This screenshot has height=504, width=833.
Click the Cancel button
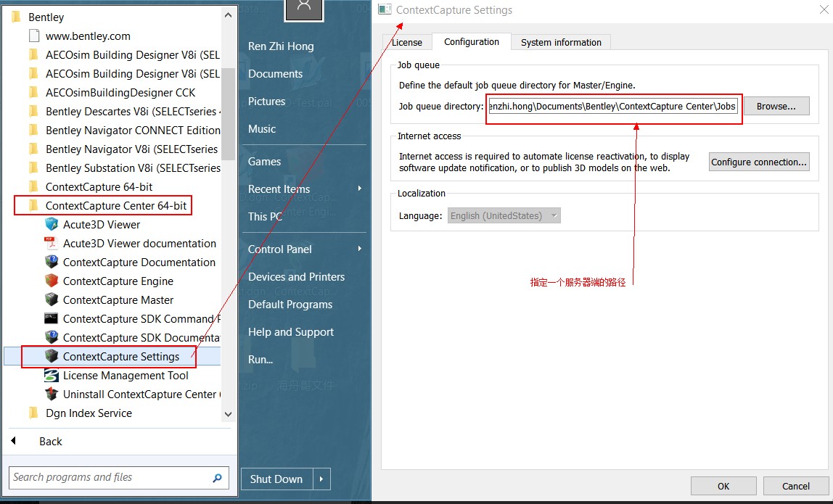796,486
